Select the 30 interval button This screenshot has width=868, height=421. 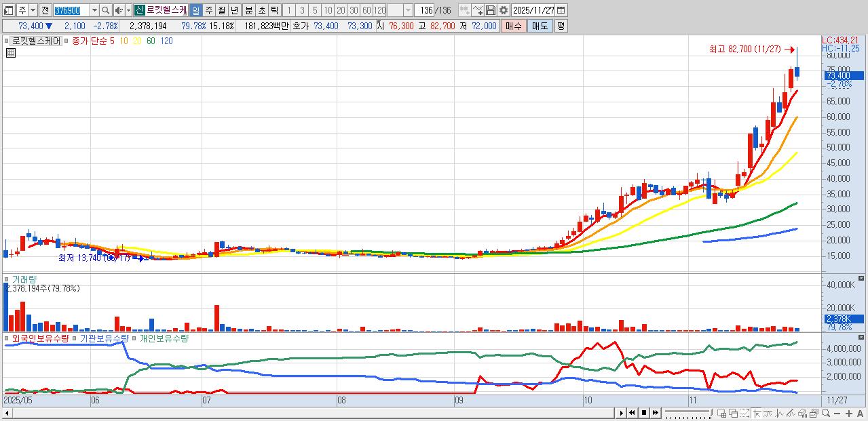(354, 10)
